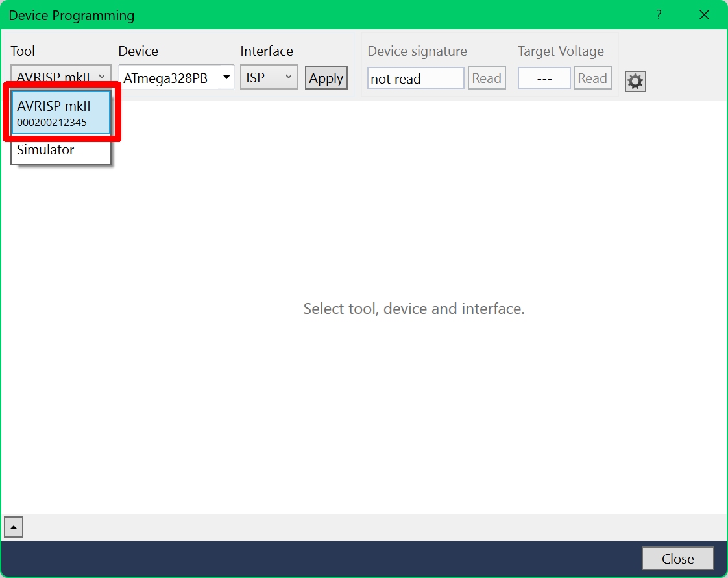Screen dimensions: 728x578
Task: Click the Close button at bottom
Action: coord(678,559)
